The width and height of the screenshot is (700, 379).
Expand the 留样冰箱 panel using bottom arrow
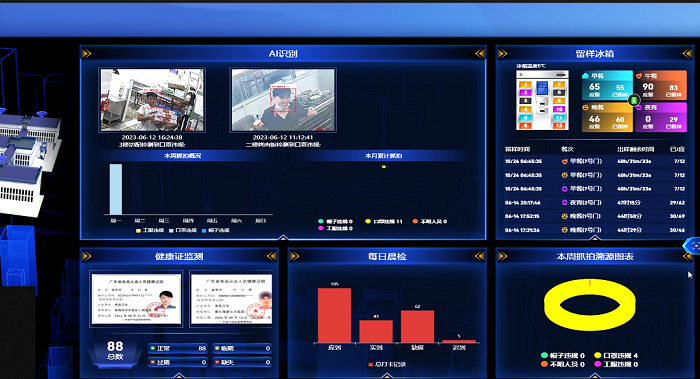595,238
